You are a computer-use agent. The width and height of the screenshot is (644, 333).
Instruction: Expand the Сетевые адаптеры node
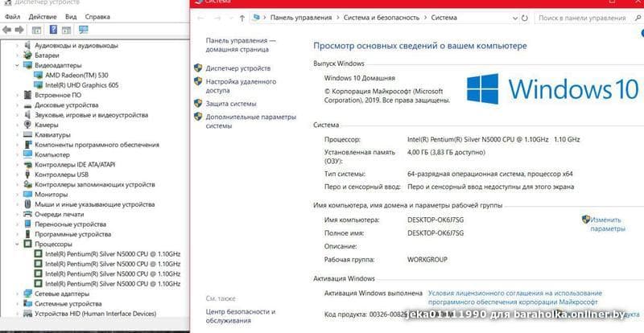tap(17, 294)
